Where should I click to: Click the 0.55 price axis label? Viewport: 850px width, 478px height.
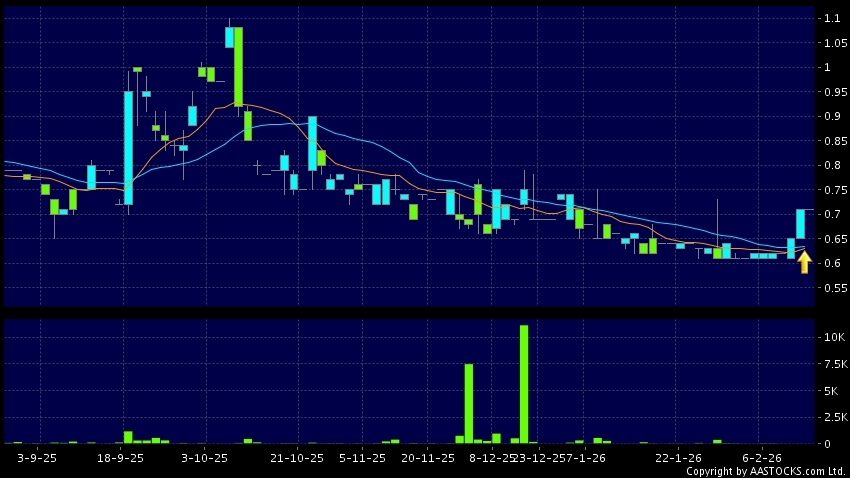(832, 288)
